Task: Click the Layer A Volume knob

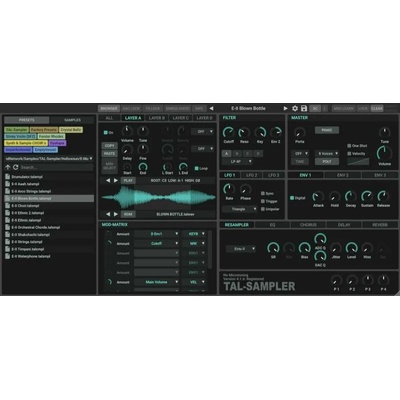Action: click(127, 132)
